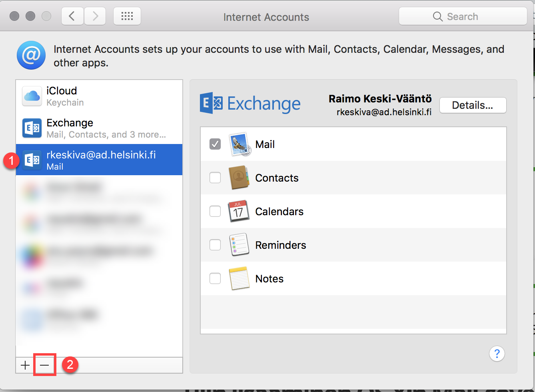Uncheck the Mail checkbox
Viewport: 535px width, 392px height.
coord(215,144)
